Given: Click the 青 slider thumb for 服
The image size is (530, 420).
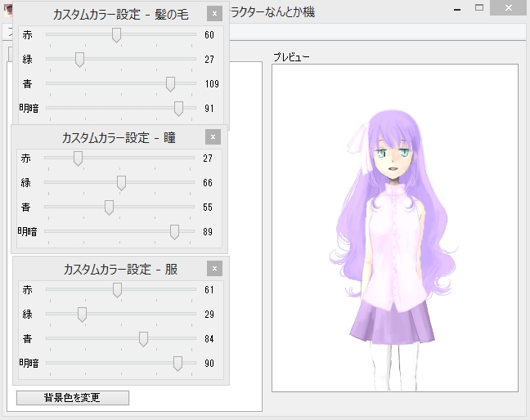Looking at the screenshot, I should tap(143, 338).
